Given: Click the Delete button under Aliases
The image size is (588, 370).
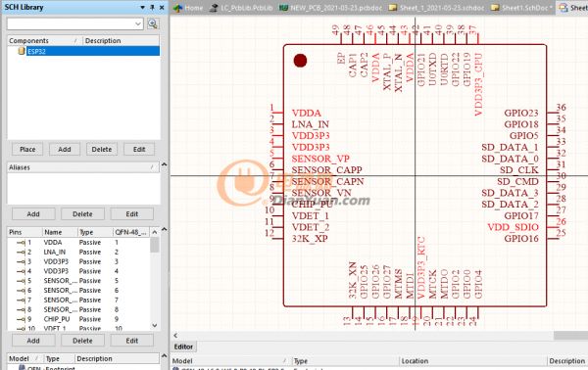Looking at the screenshot, I should [82, 213].
